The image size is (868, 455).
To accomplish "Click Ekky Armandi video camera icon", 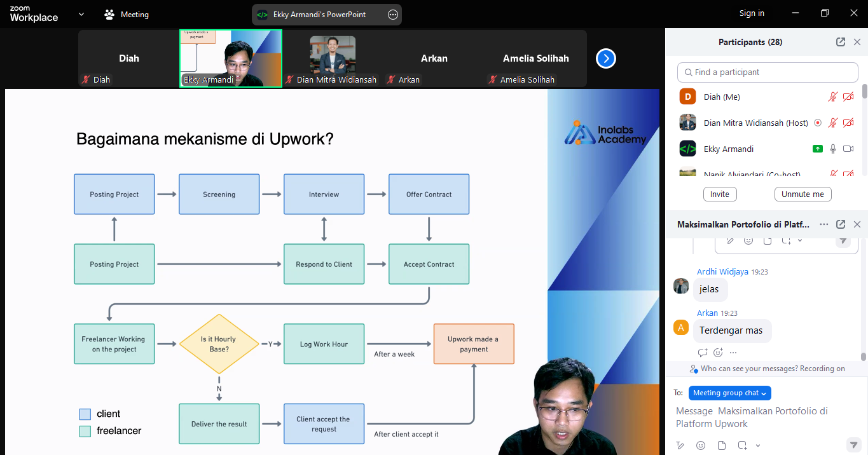I will [848, 149].
